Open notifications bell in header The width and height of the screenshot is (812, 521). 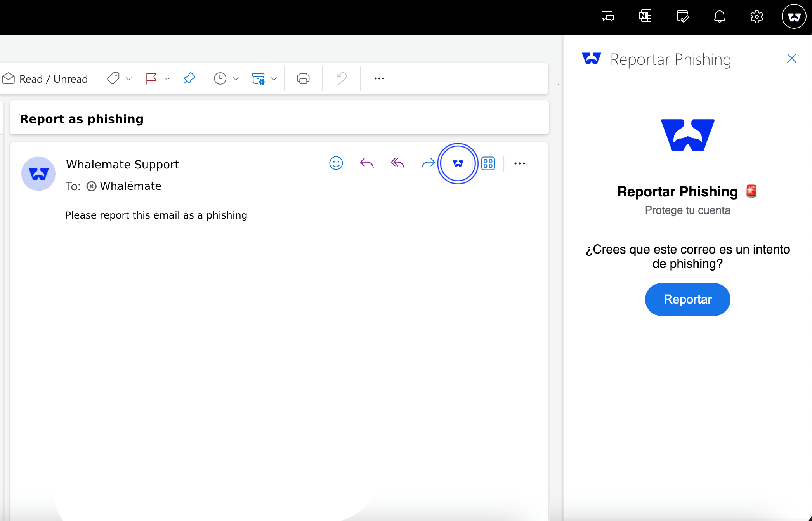click(719, 16)
